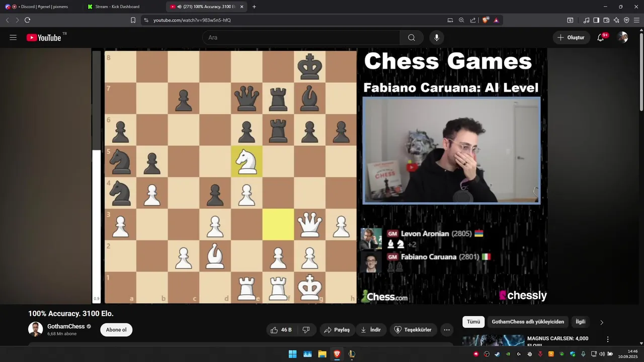This screenshot has width=644, height=362.
Task: Dislike the video with thumbs down
Action: pyautogui.click(x=306, y=330)
